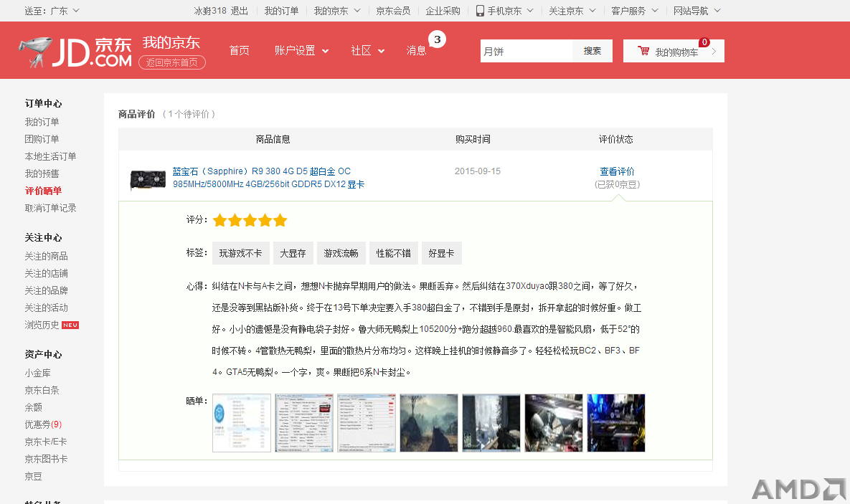Click 我的购物车 button
The height and width of the screenshot is (504, 850).
click(x=674, y=51)
